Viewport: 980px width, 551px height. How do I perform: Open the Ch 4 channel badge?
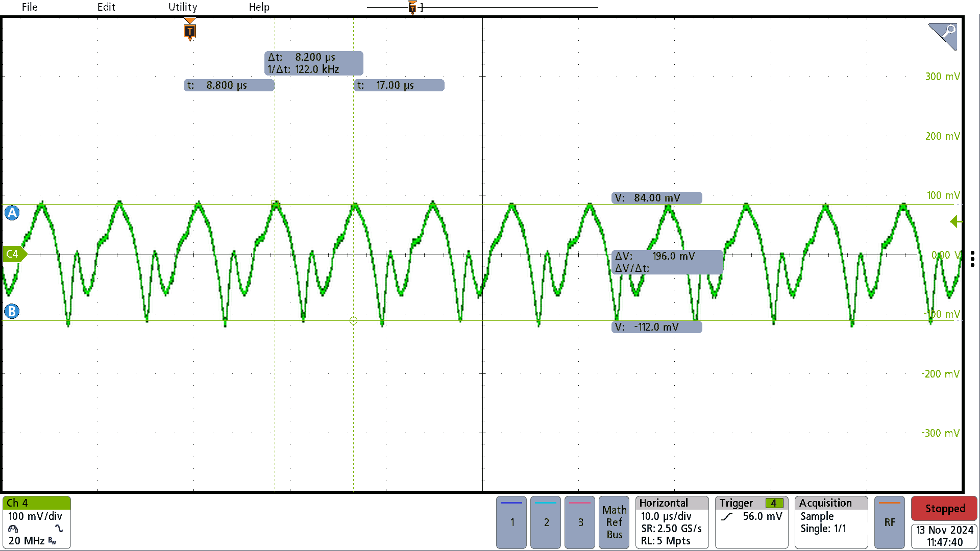point(37,522)
